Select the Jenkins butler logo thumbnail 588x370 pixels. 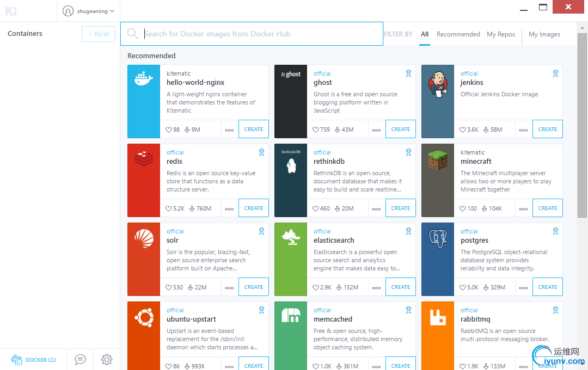[438, 101]
